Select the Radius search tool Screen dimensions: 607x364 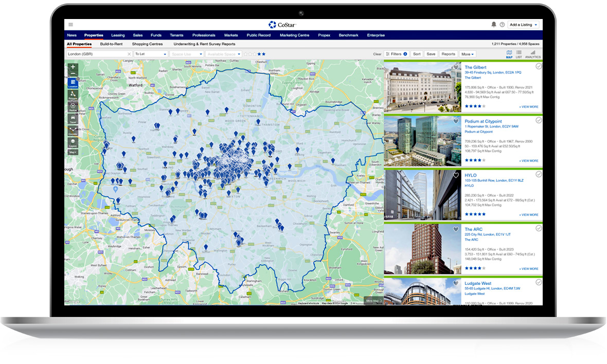pos(73,107)
